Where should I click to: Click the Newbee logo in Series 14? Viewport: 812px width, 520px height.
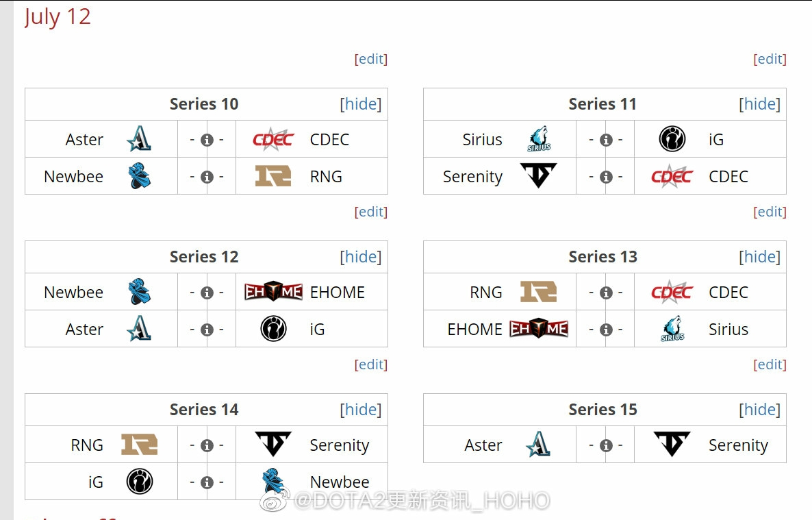pyautogui.click(x=273, y=482)
